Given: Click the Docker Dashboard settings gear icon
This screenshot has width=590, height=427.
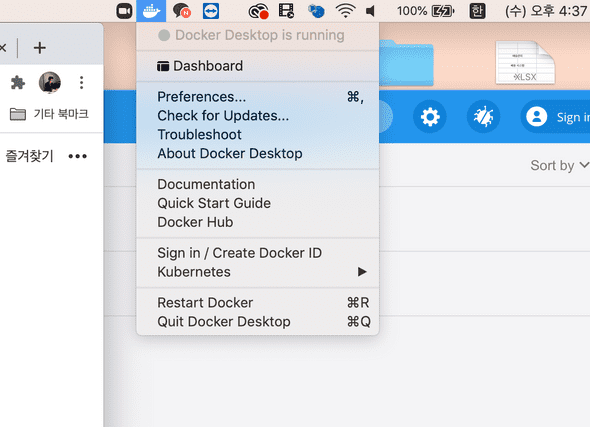Looking at the screenshot, I should coord(430,117).
